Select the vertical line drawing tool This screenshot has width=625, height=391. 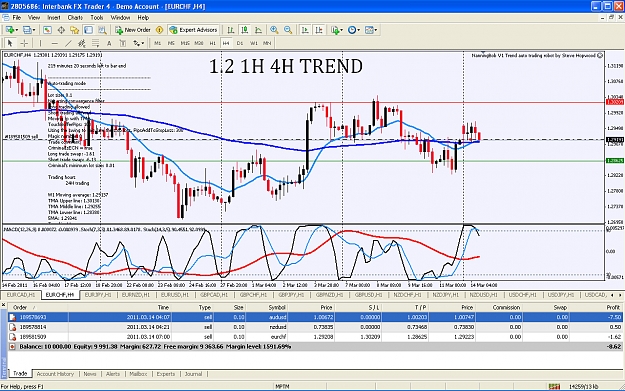click(40, 43)
